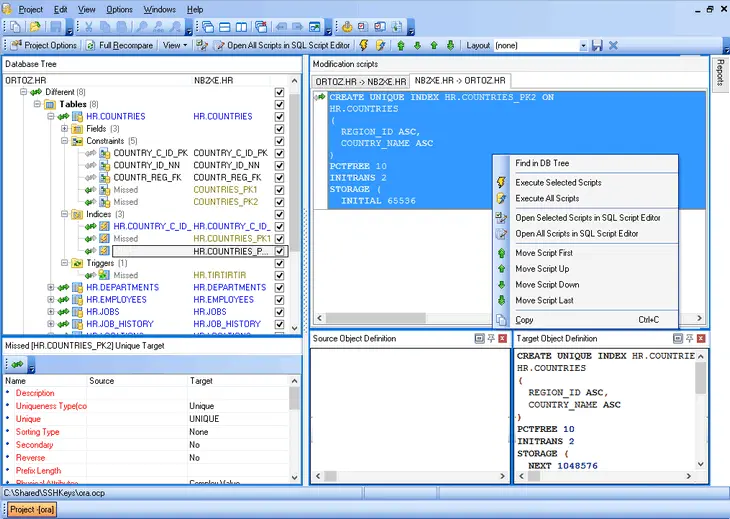Click the Execute Selected Scripts lightning icon in toolbar
The height and width of the screenshot is (519, 730).
click(x=364, y=45)
